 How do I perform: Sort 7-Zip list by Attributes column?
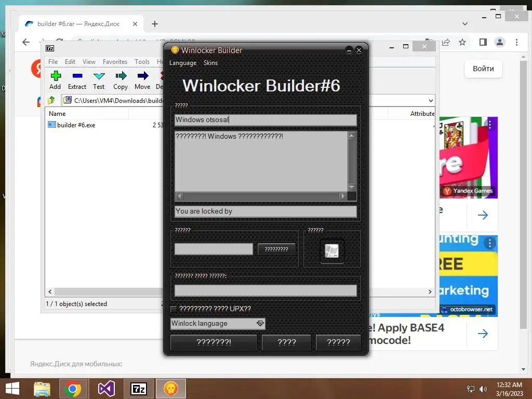pyautogui.click(x=422, y=114)
